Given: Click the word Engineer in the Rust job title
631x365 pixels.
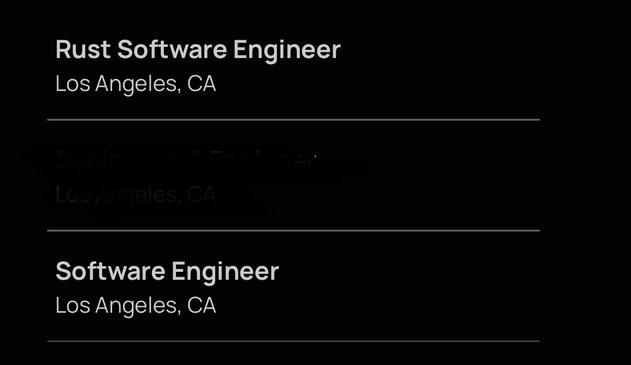Looking at the screenshot, I should pos(287,51).
